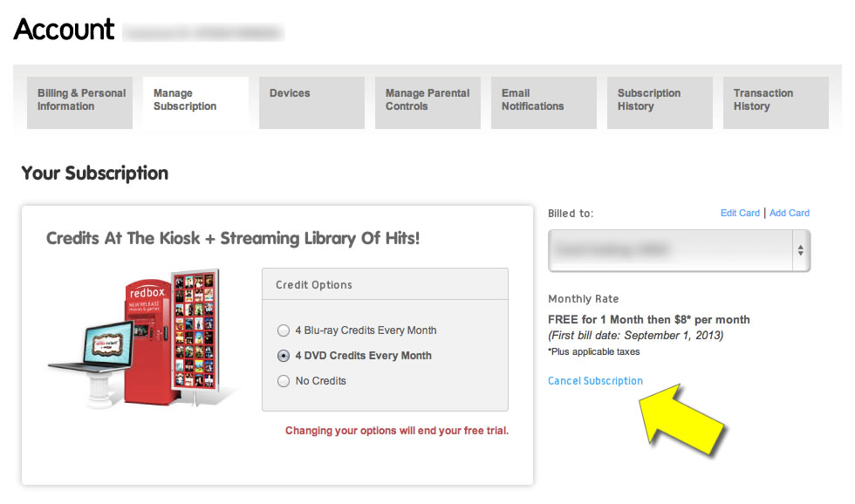Click the yellow arrow pointer graphic
The image size is (855, 504).
click(x=681, y=420)
